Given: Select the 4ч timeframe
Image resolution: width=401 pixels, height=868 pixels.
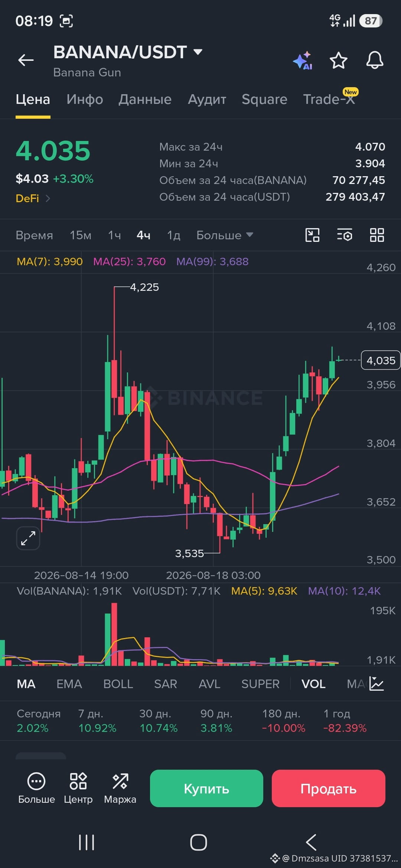Looking at the screenshot, I should 143,235.
